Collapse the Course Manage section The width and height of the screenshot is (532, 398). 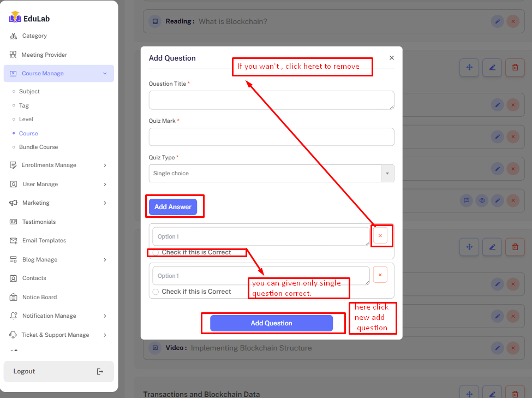105,74
